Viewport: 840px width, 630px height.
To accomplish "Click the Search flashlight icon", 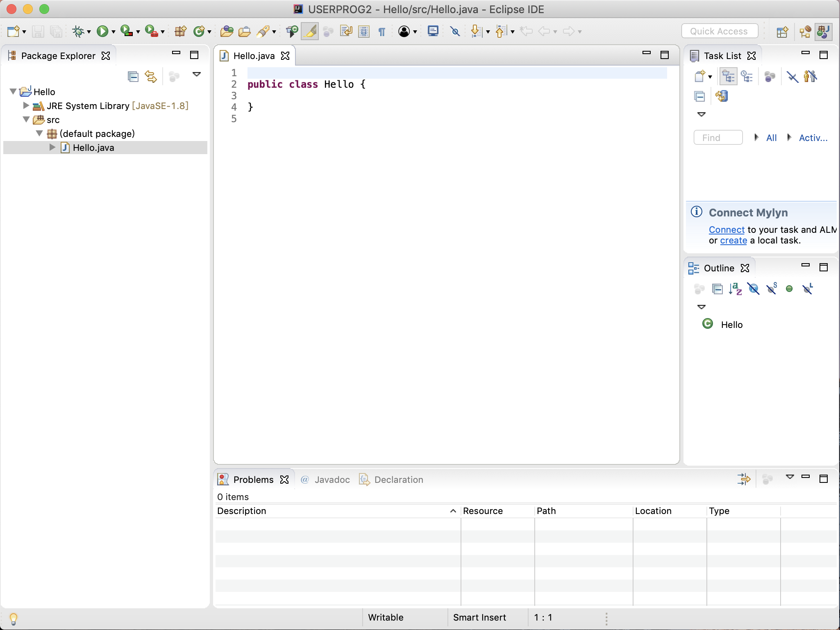I will [x=263, y=31].
